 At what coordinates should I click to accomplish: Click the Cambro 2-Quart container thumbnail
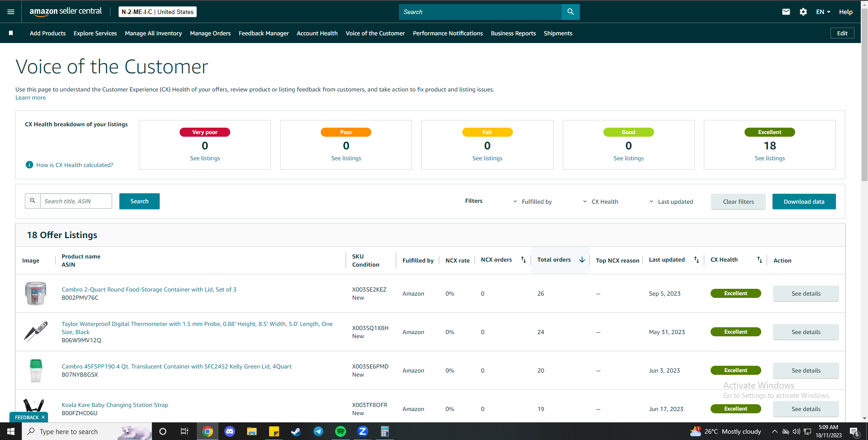pyautogui.click(x=36, y=293)
